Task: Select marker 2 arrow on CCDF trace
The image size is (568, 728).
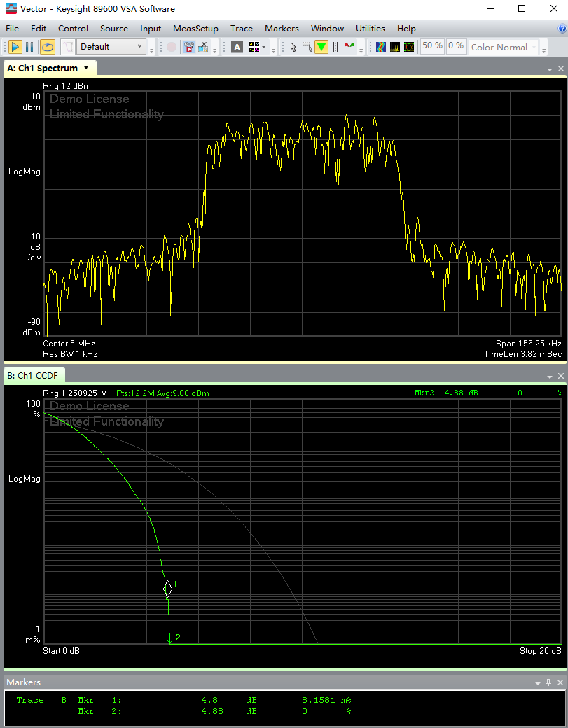Action: 170,640
